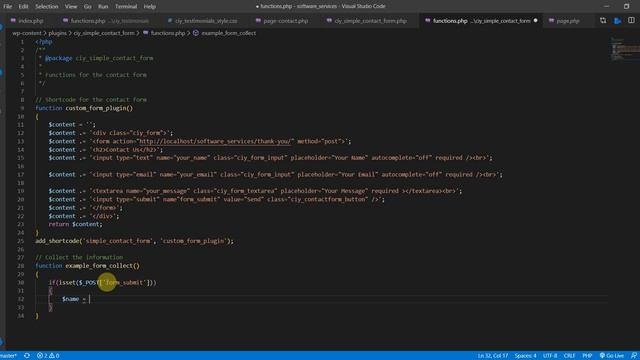Click the warning triangle count in status bar
The width and height of the screenshot is (640, 360).
coord(54,356)
